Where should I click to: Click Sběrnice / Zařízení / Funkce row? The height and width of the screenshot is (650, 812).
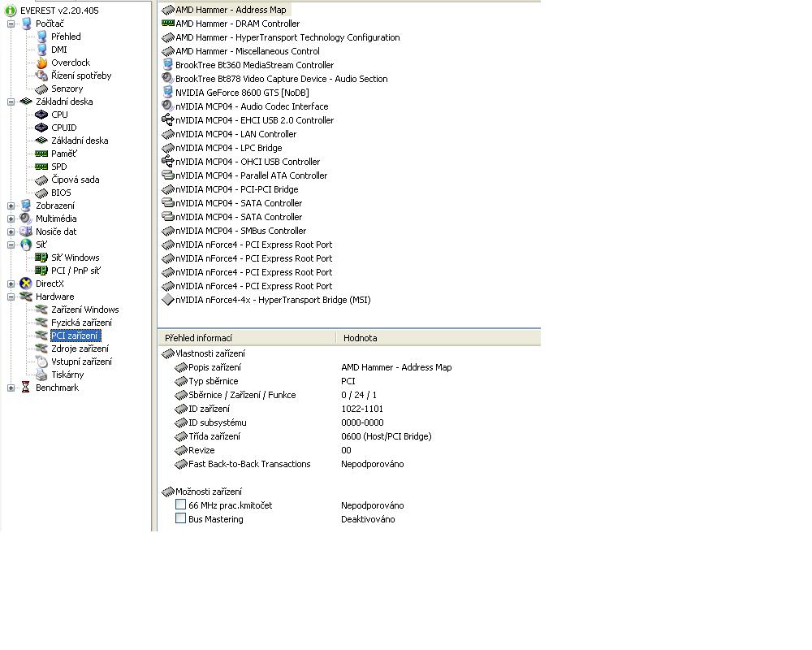pyautogui.click(x=275, y=395)
